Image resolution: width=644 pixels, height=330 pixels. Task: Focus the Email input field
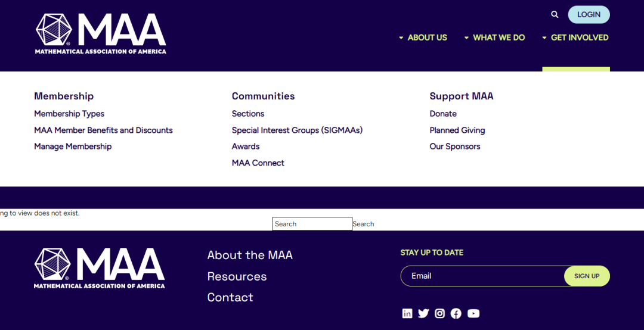pos(482,276)
